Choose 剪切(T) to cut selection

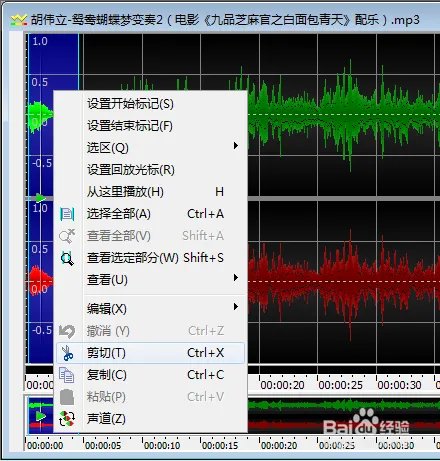click(151, 353)
